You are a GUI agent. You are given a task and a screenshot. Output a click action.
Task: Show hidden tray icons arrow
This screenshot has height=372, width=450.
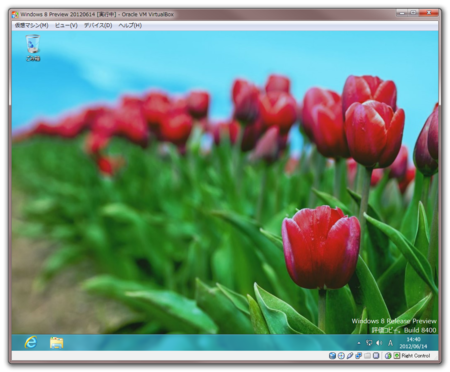pos(359,343)
